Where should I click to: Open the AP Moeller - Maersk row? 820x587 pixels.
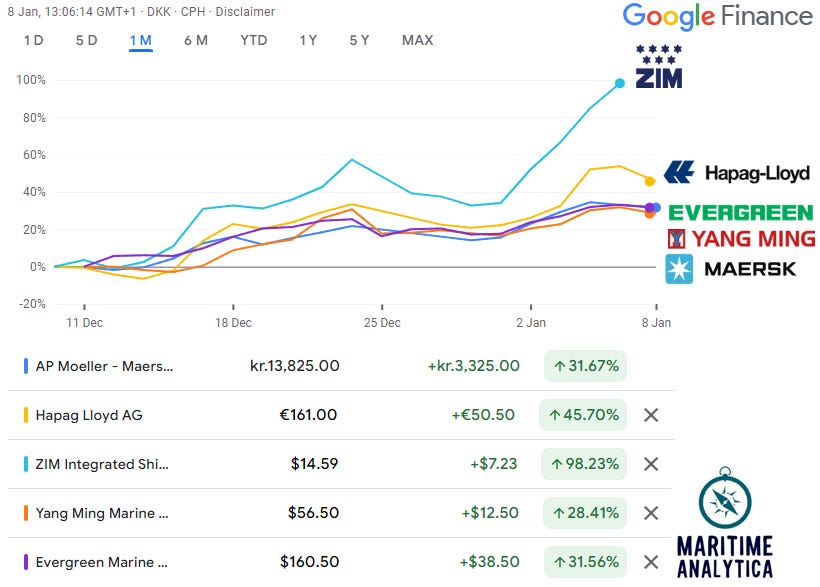click(x=341, y=366)
